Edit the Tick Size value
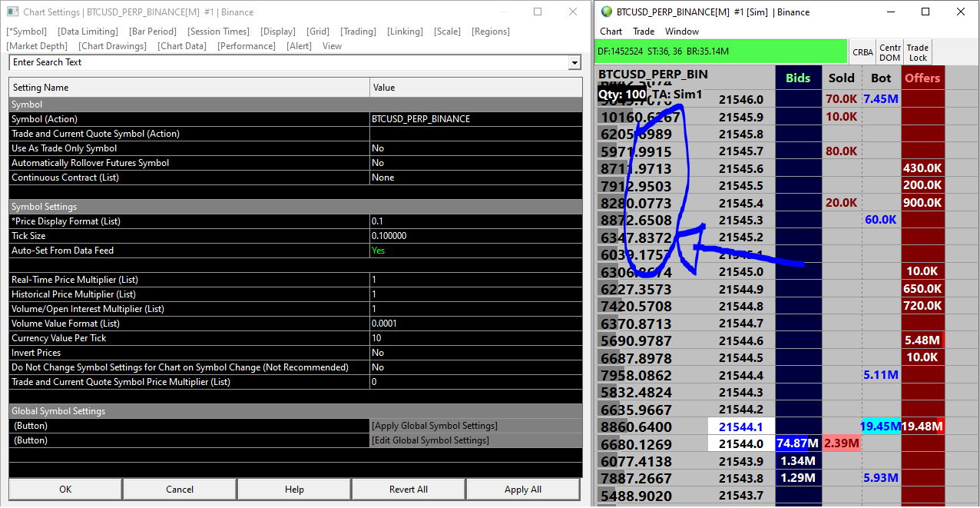Screen dimensions: 980x508 click(476, 236)
